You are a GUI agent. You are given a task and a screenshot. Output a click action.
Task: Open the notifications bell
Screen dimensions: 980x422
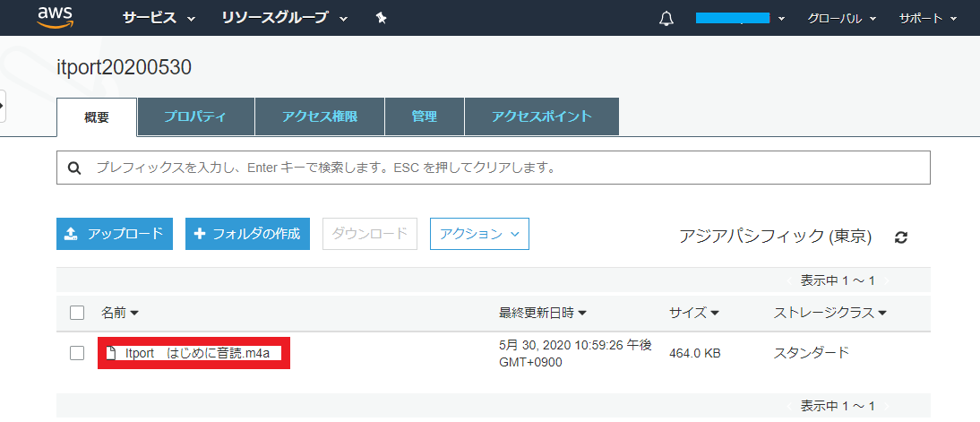tap(666, 19)
